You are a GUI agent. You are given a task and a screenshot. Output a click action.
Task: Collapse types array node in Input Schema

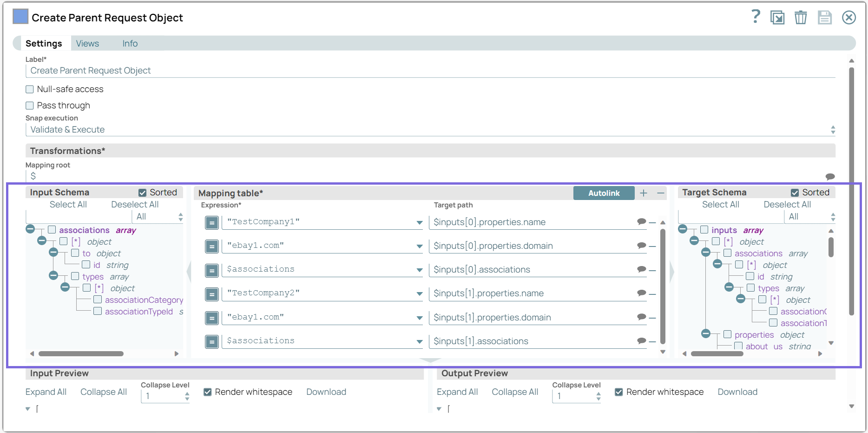53,275
